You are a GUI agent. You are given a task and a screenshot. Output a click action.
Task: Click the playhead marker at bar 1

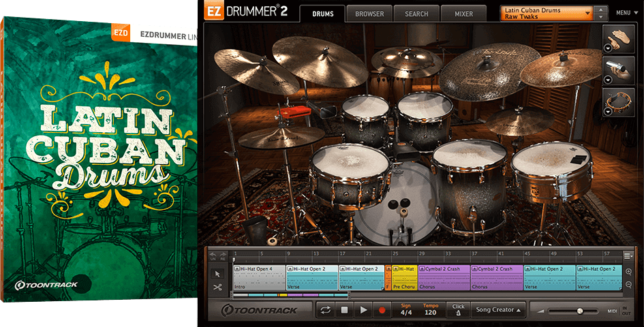click(234, 260)
